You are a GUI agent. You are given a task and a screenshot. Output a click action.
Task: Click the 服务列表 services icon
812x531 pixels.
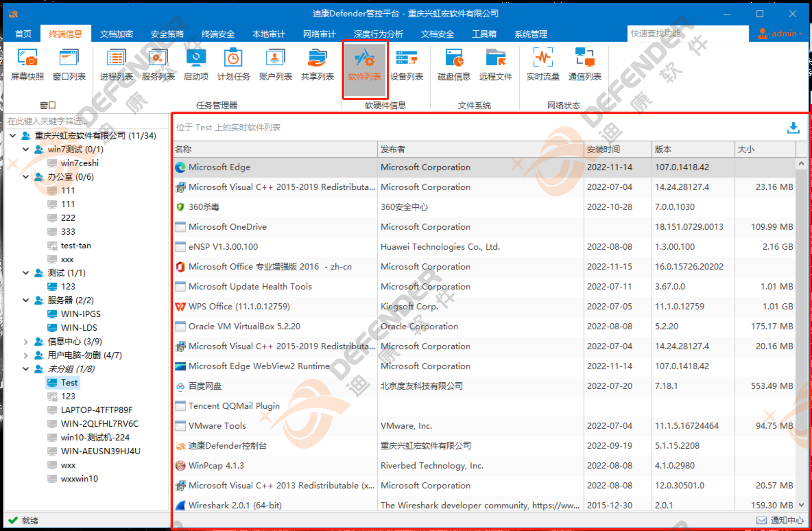pos(158,64)
